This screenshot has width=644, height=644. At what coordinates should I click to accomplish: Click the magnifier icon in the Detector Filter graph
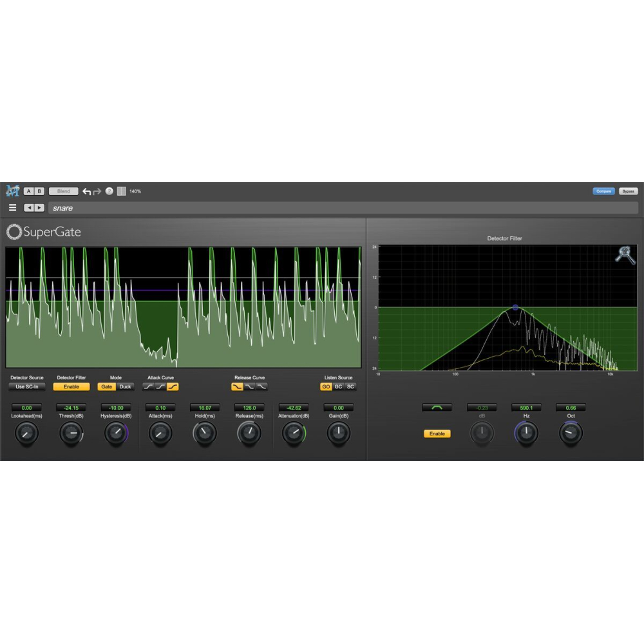pos(624,255)
